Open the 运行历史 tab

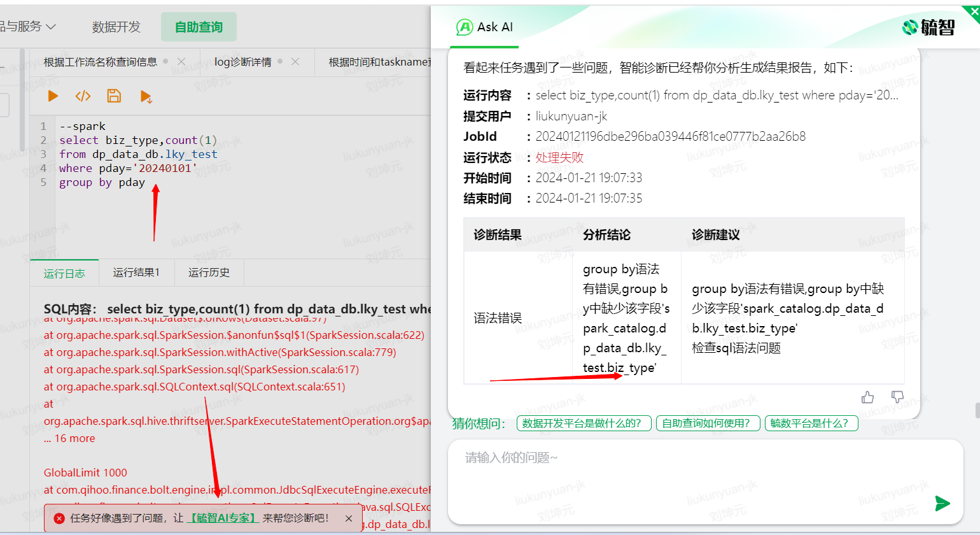(209, 273)
